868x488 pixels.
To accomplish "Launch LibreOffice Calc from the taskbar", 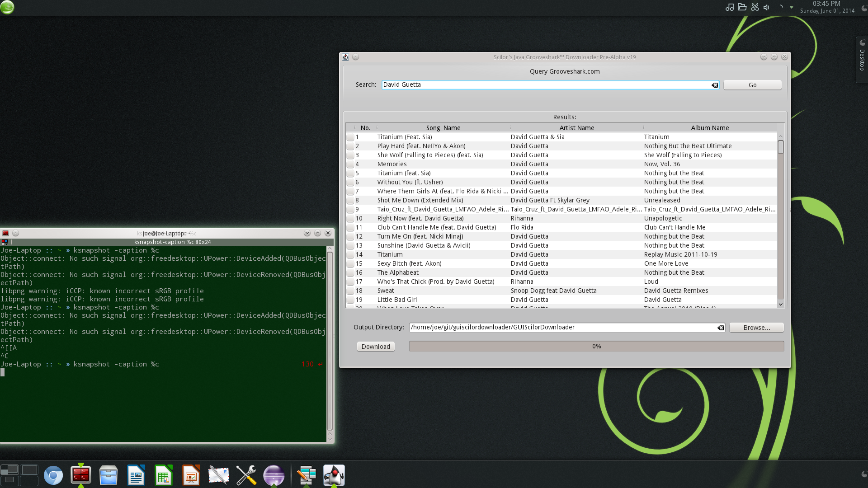I will (164, 475).
